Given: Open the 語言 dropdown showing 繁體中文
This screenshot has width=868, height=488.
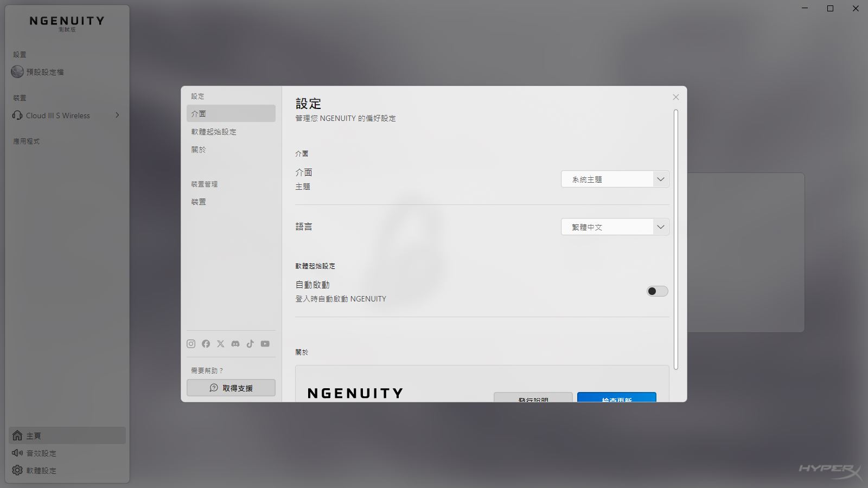Looking at the screenshot, I should 615,227.
